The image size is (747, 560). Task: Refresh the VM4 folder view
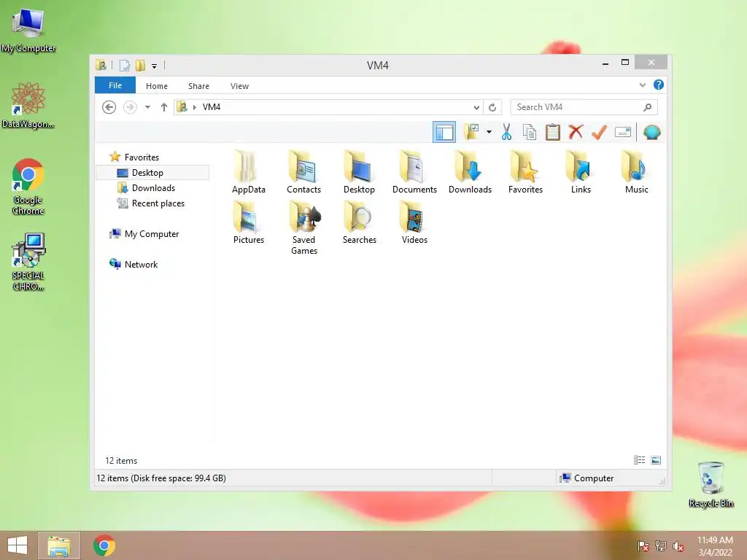tap(492, 107)
